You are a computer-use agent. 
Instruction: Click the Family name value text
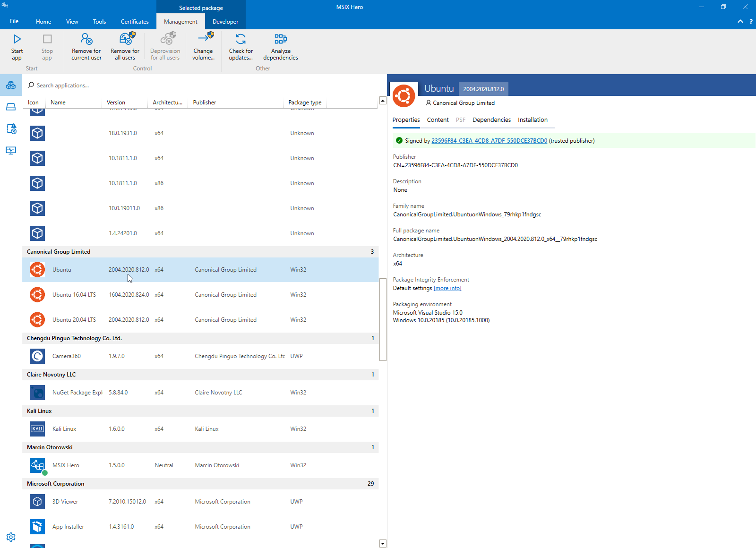[x=467, y=214]
